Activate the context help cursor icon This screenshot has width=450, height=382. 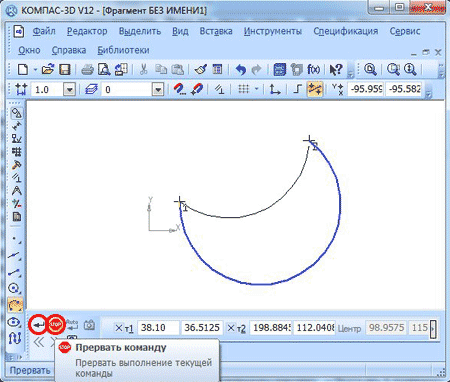(x=336, y=70)
